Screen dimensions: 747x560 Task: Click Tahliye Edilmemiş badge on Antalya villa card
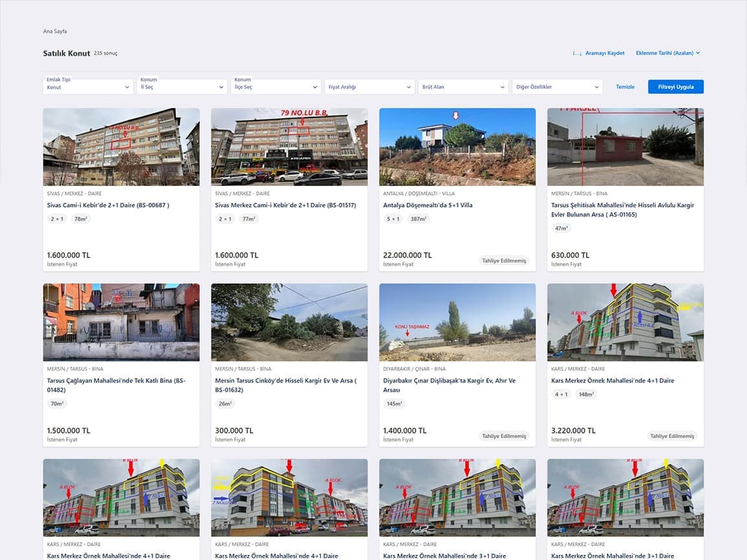pyautogui.click(x=504, y=261)
